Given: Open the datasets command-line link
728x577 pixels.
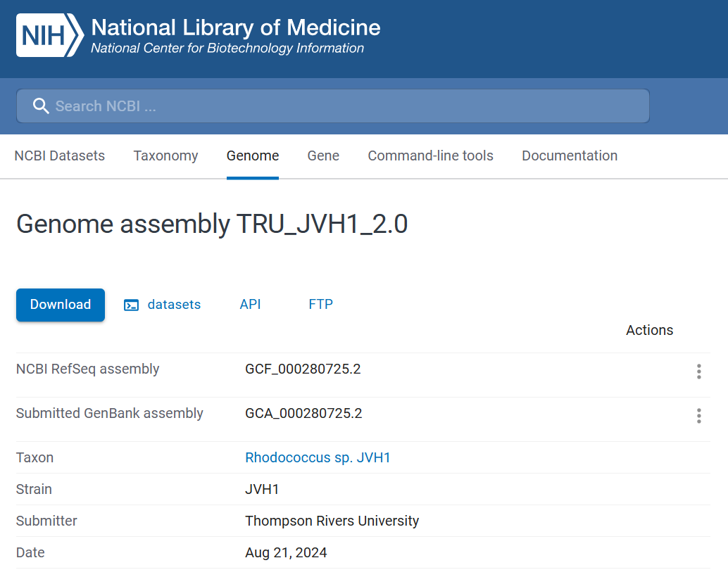Looking at the screenshot, I should coord(174,305).
